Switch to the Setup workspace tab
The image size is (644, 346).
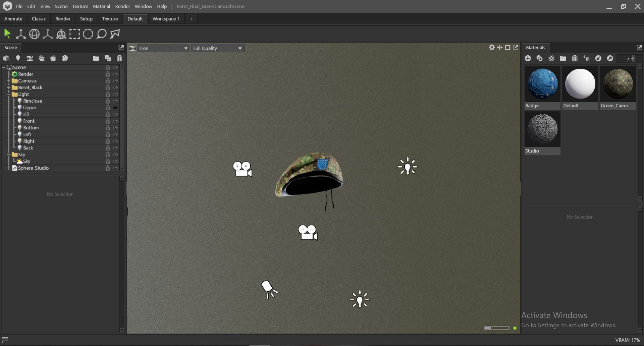86,19
